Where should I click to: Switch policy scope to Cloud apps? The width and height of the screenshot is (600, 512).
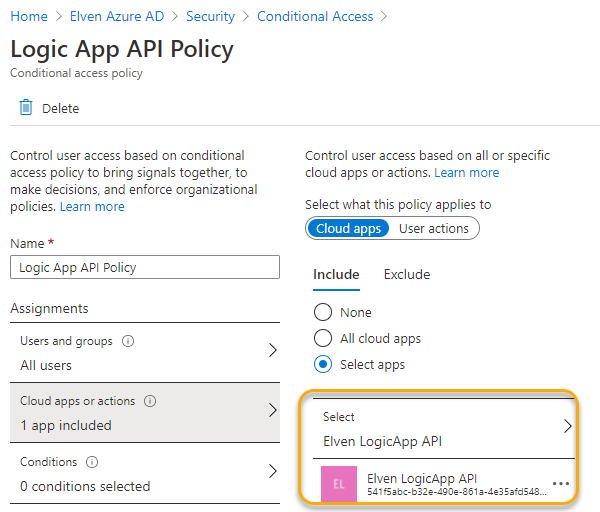pyautogui.click(x=348, y=228)
